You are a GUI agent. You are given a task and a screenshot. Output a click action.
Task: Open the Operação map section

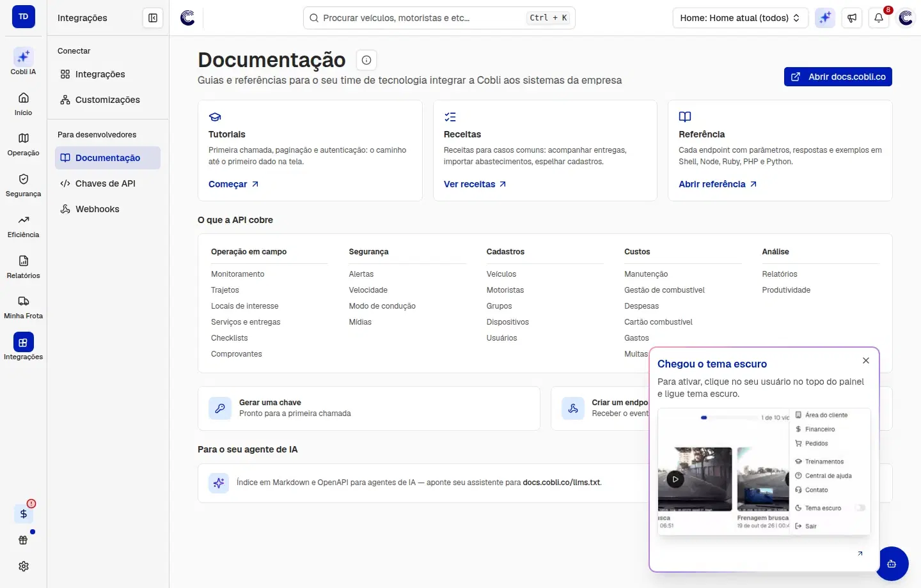tap(23, 144)
